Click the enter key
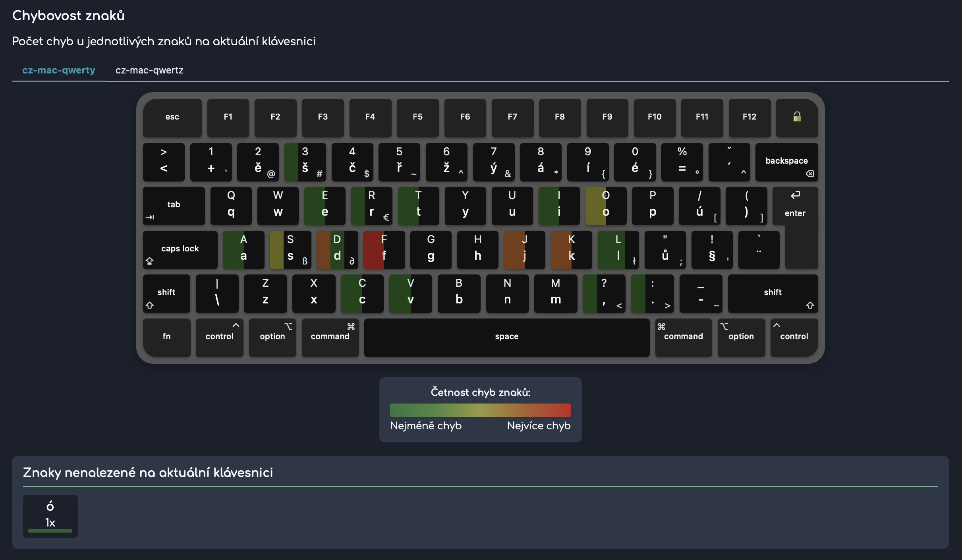 [795, 207]
